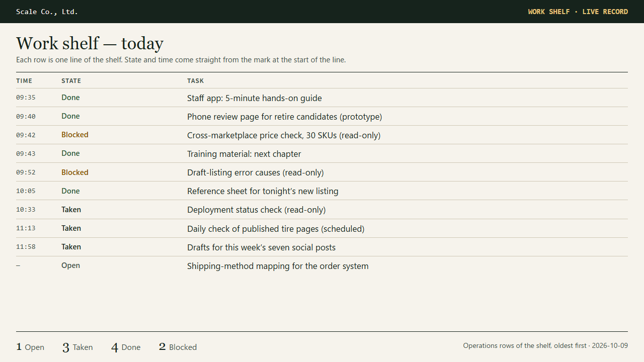
Task: Click Done state in the Staff app row
Action: click(70, 98)
